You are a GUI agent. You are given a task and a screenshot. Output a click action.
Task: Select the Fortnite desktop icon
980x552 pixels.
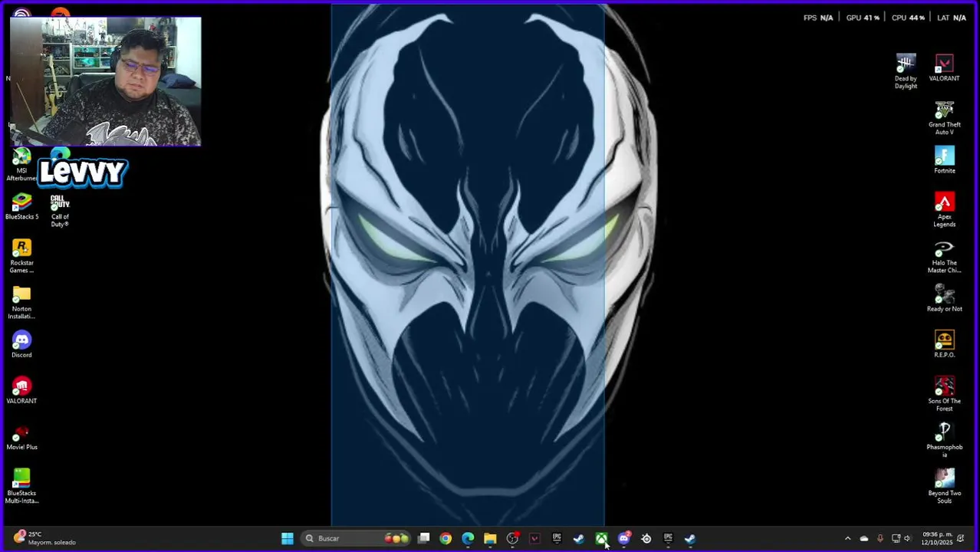click(944, 159)
